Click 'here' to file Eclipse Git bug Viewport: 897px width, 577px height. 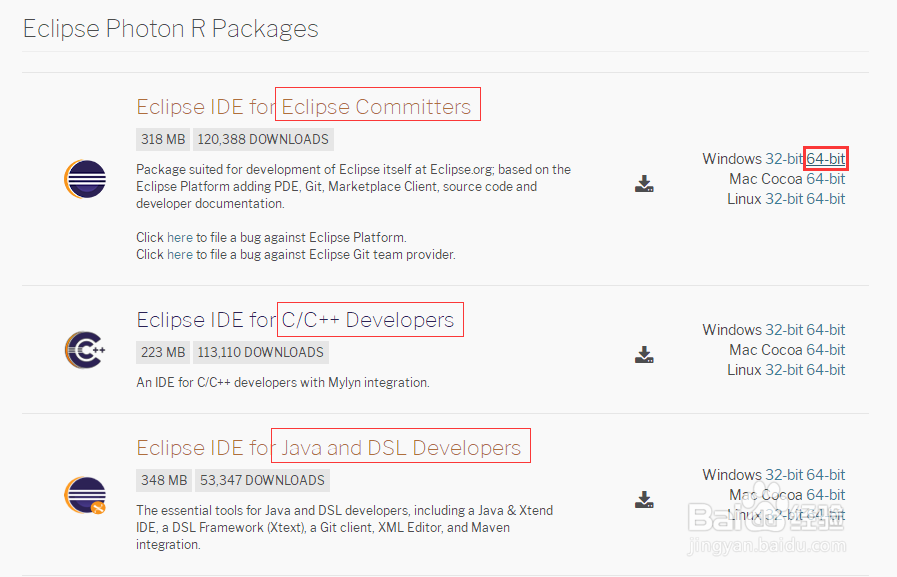(x=180, y=255)
